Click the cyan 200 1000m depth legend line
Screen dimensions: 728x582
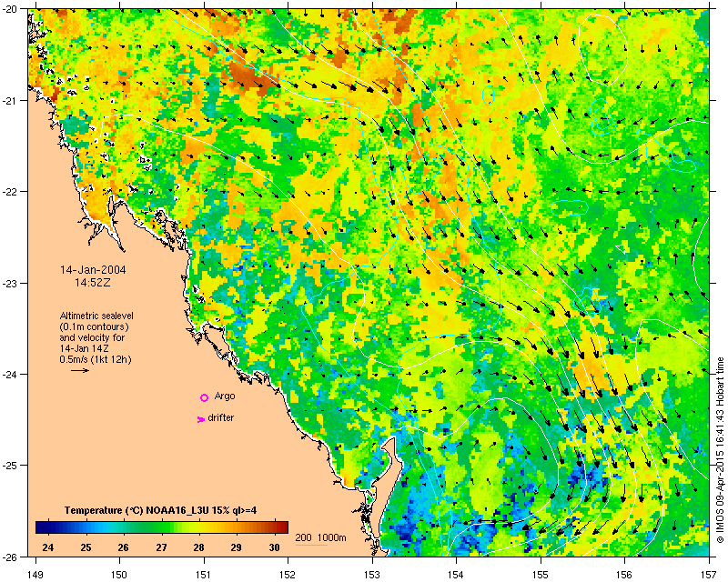tap(311, 545)
